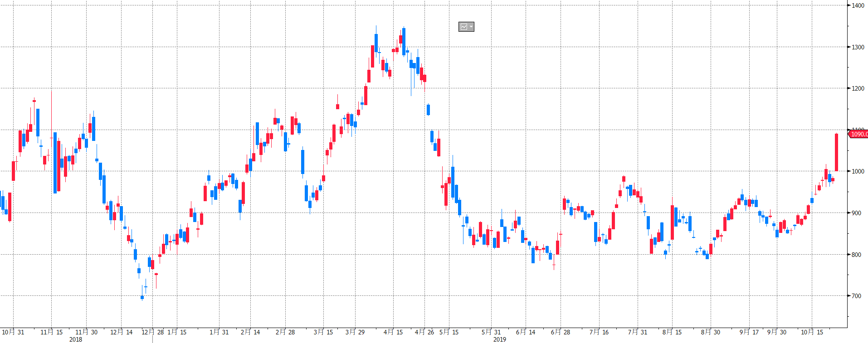Click the 8月 30 date label
Viewport: 868px width, 343px height.
[711, 332]
